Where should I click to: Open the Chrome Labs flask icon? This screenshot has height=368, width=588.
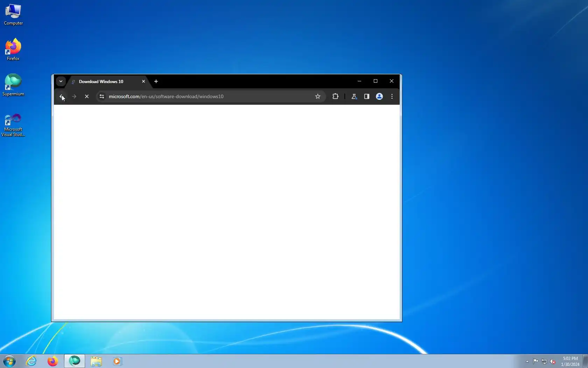(354, 96)
